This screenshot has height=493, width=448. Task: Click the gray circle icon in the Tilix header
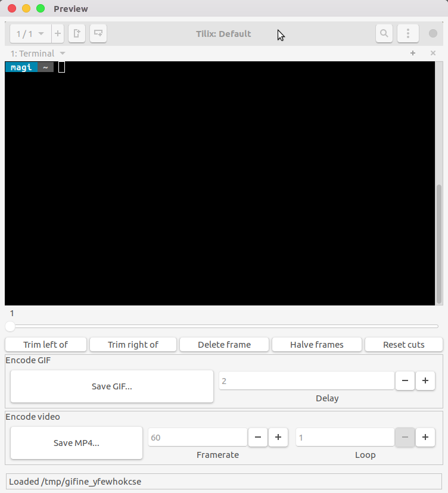433,33
